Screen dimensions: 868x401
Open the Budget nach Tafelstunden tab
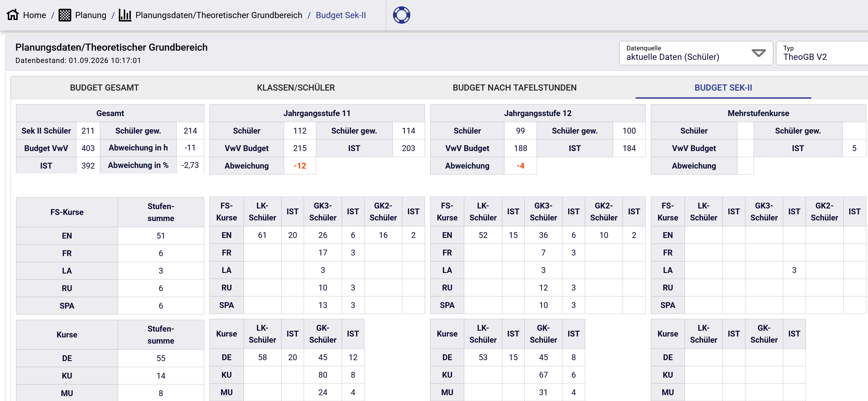point(514,88)
